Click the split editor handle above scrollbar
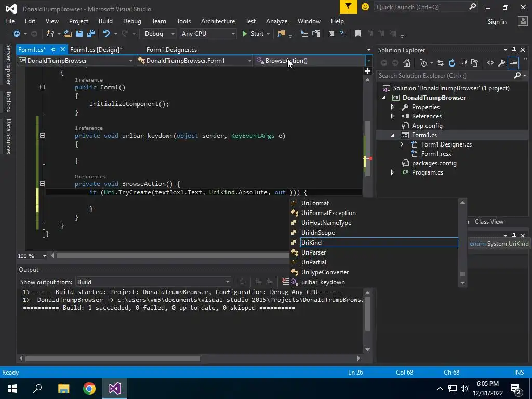The width and height of the screenshot is (532, 399). [x=367, y=71]
